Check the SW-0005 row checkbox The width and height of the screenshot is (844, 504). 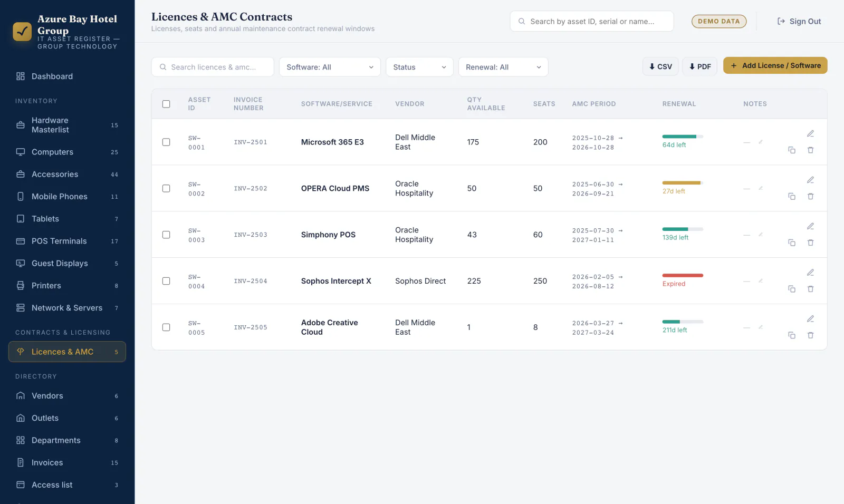[x=166, y=327]
